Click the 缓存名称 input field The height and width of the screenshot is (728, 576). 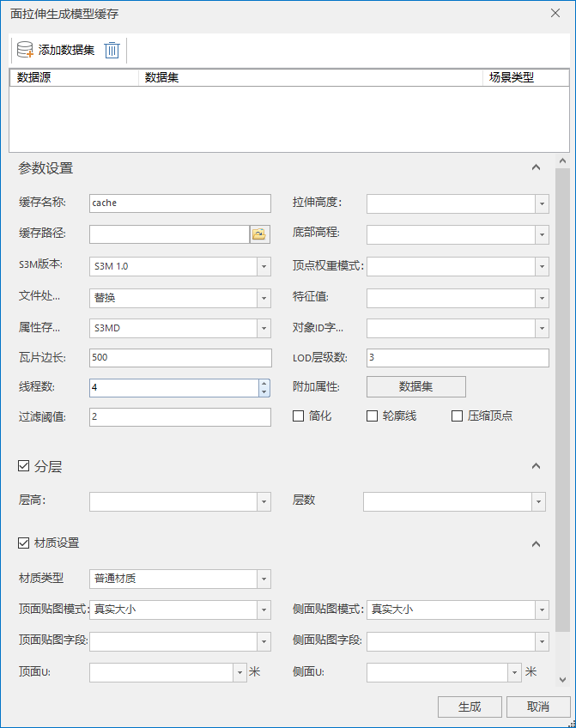(x=179, y=203)
